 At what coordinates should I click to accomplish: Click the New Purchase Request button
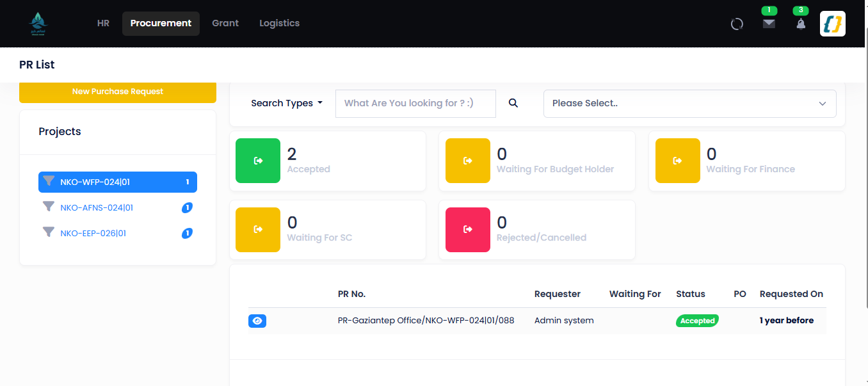(x=118, y=92)
